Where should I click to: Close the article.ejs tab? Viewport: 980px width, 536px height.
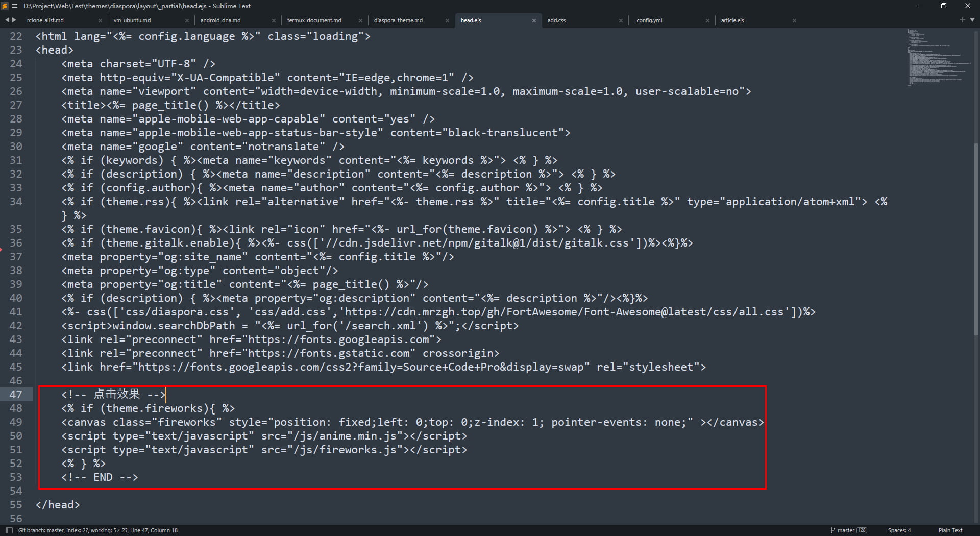click(x=794, y=21)
